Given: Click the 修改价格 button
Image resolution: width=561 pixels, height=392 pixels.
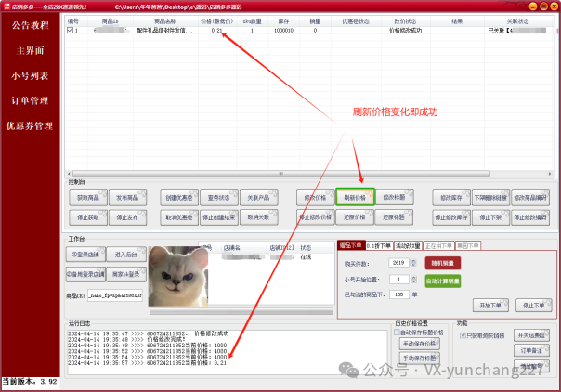Looking at the screenshot, I should click(x=316, y=198).
